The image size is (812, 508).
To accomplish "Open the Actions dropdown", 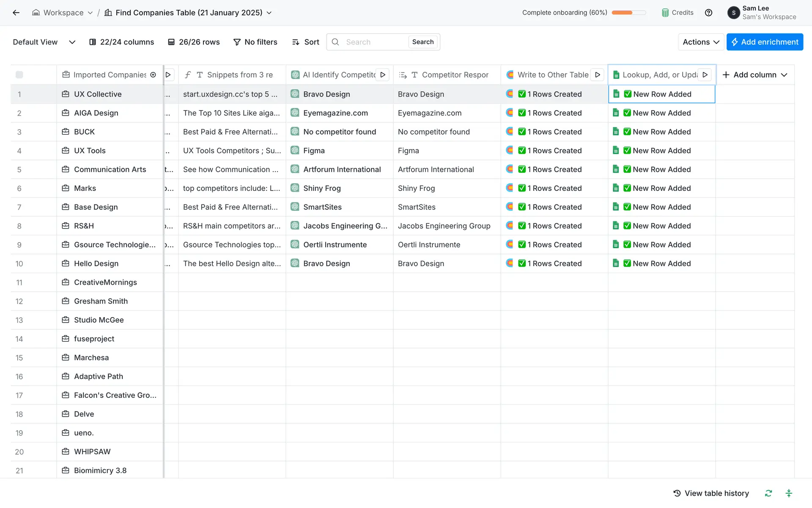I will [x=701, y=42].
